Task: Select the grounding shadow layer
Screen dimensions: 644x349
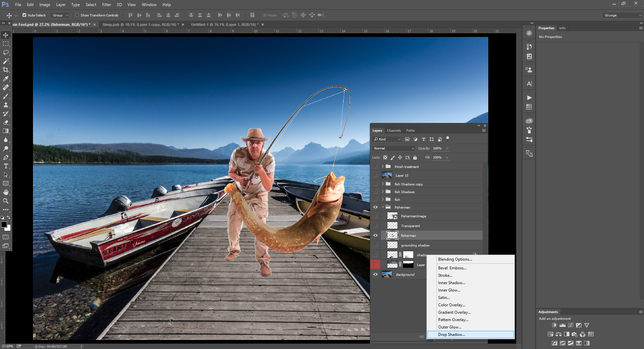Action: (x=415, y=246)
